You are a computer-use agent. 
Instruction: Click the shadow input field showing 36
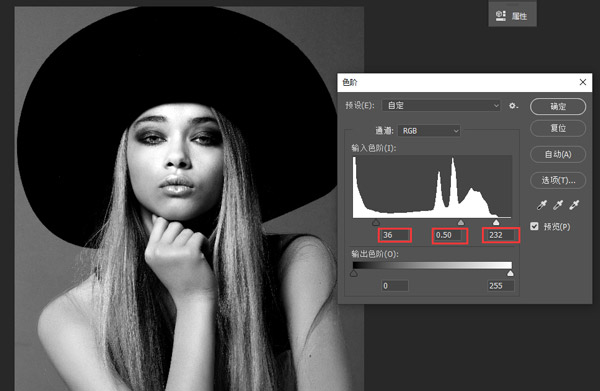pos(395,235)
